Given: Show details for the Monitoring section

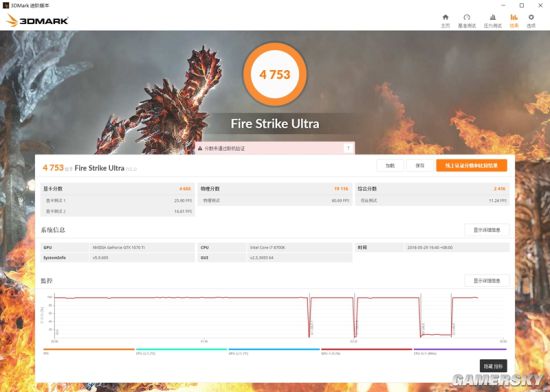Looking at the screenshot, I should (x=487, y=281).
